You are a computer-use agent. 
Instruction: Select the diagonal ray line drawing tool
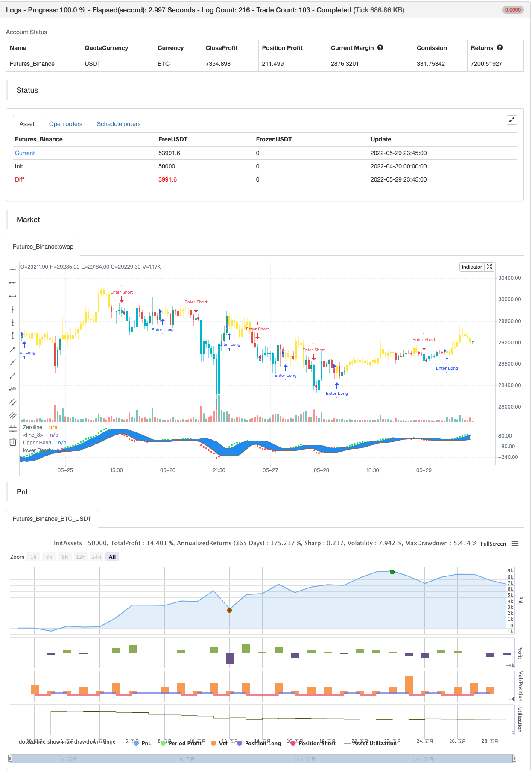coord(13,362)
